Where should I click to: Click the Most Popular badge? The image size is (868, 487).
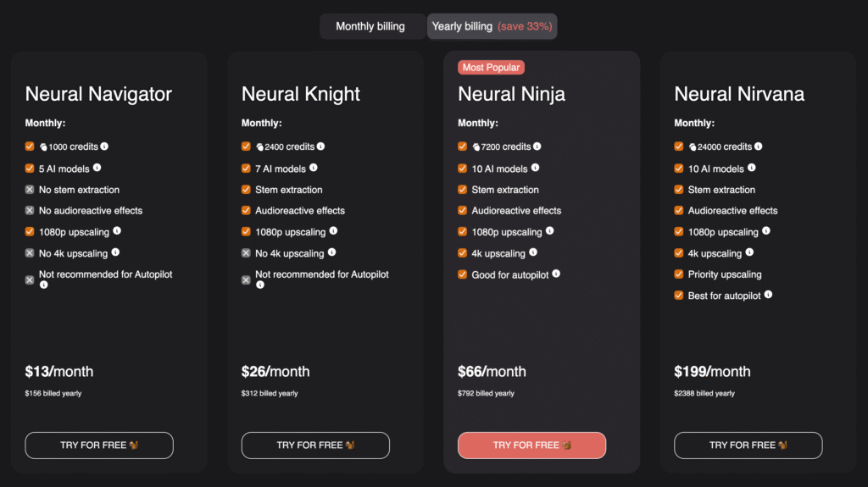(491, 68)
